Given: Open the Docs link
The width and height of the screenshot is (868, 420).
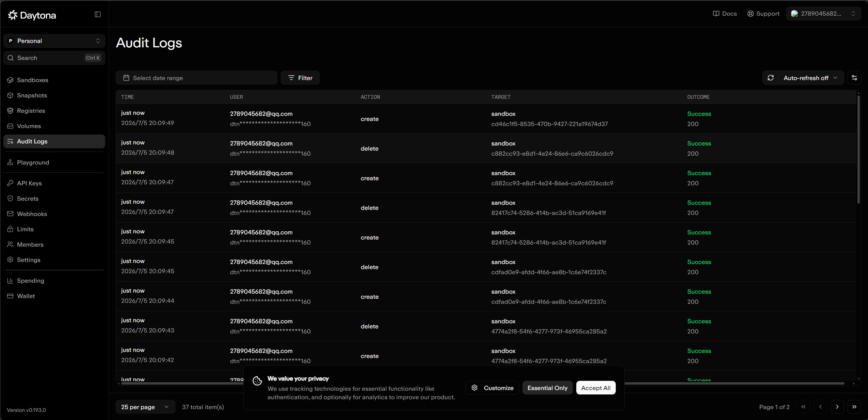Looking at the screenshot, I should 725,14.
